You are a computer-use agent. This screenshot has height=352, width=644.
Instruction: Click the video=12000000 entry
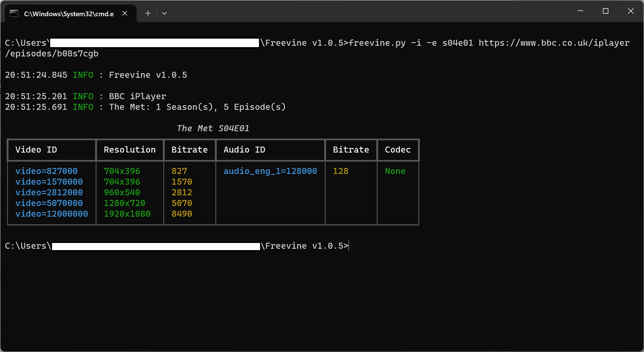coord(52,214)
